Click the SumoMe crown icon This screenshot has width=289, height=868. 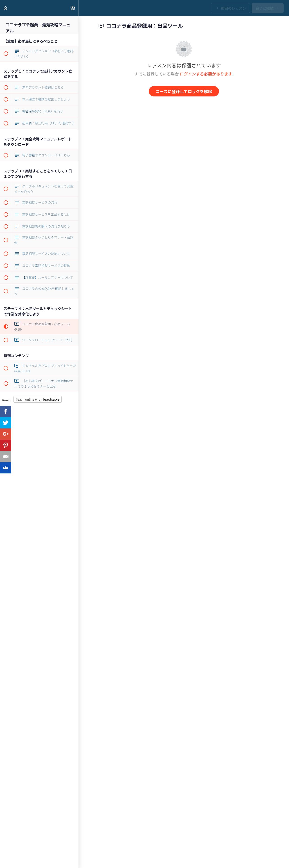tap(6, 468)
